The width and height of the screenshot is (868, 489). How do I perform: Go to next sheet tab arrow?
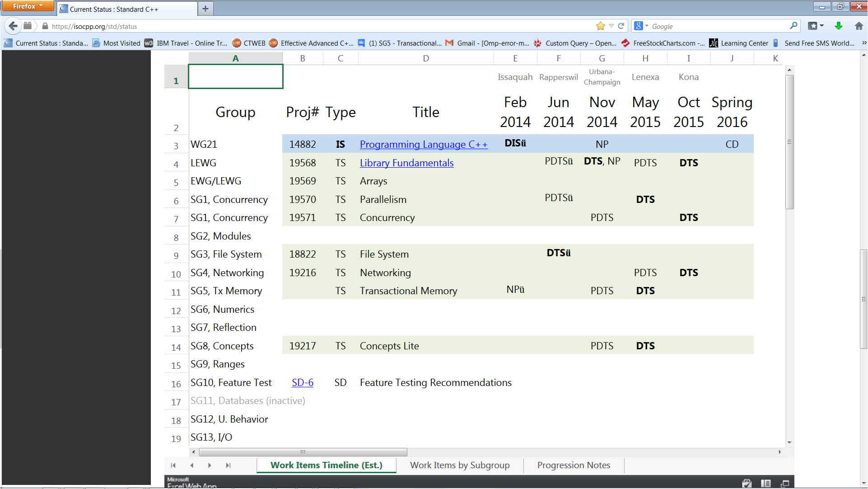210,465
